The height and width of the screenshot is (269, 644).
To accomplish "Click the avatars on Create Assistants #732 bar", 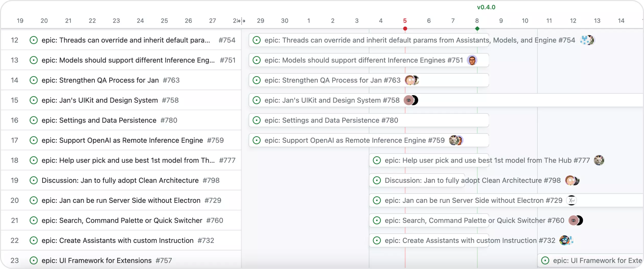I will [566, 240].
